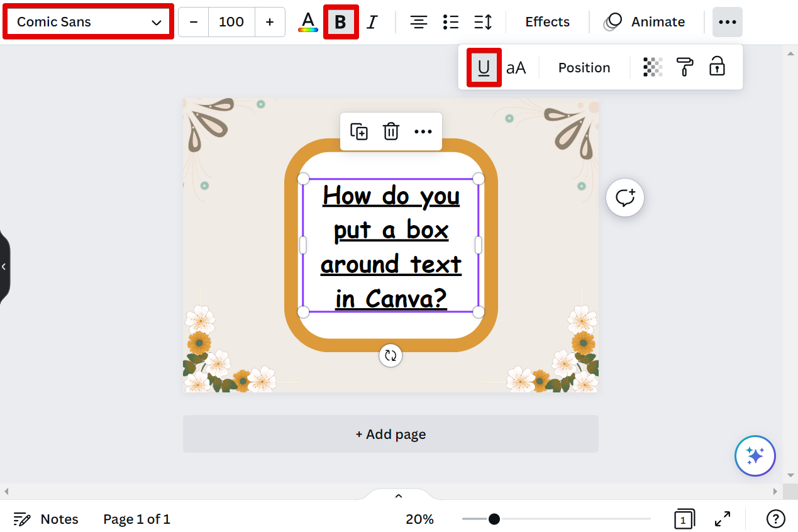Open the Effects panel
The image size is (798, 532).
pos(547,22)
